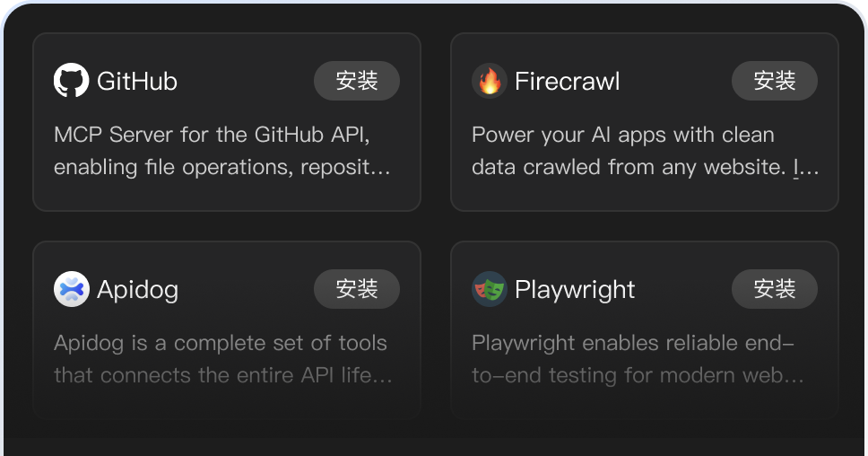Click Firecrawl's "Power your AI apps" description

pos(622,135)
